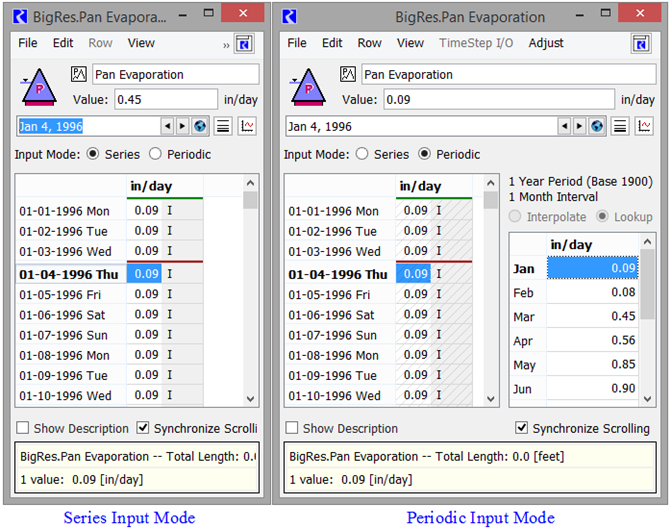Viewport: 672px width, 529px height.
Task: Click the plot graph icon in the left window
Action: (247, 126)
